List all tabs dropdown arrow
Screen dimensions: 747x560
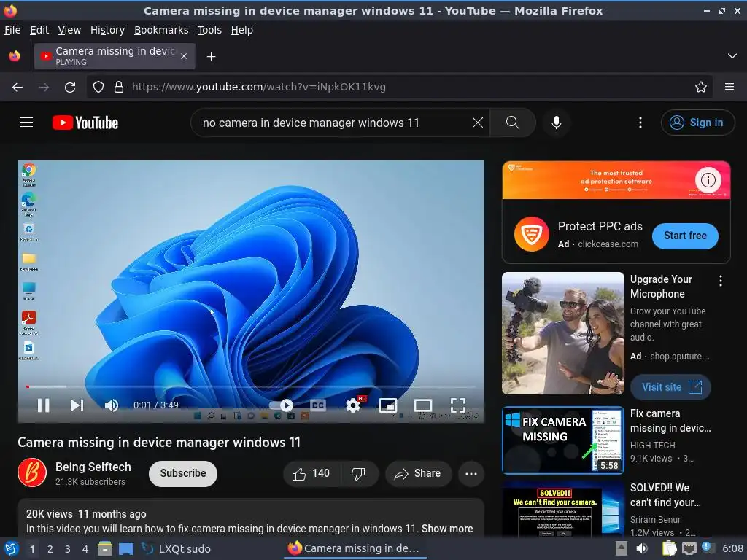pos(732,56)
